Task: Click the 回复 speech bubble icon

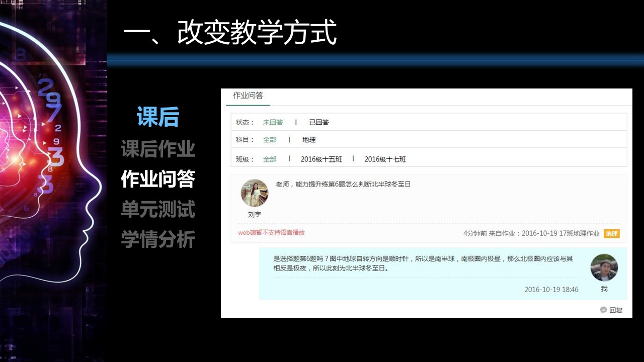Action: click(604, 310)
